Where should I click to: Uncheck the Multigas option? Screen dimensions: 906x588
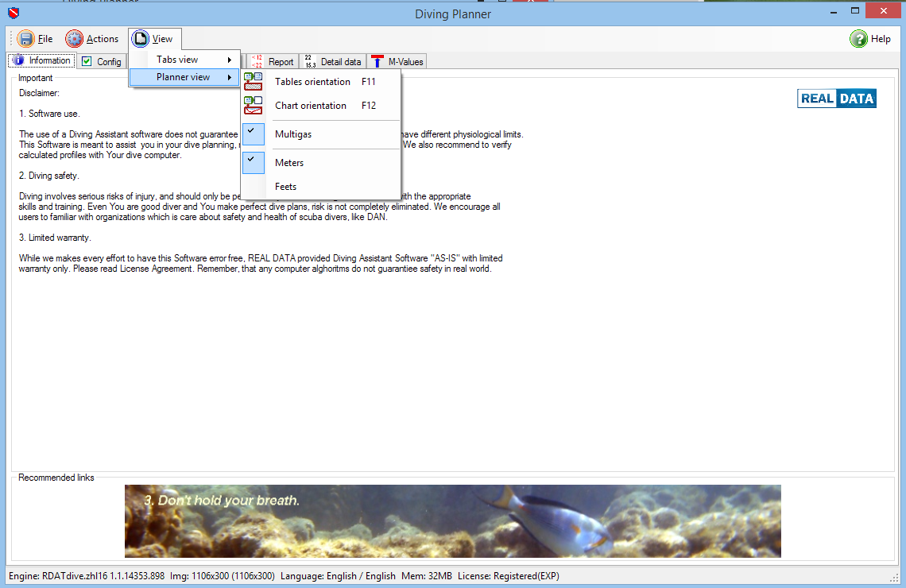coord(292,134)
